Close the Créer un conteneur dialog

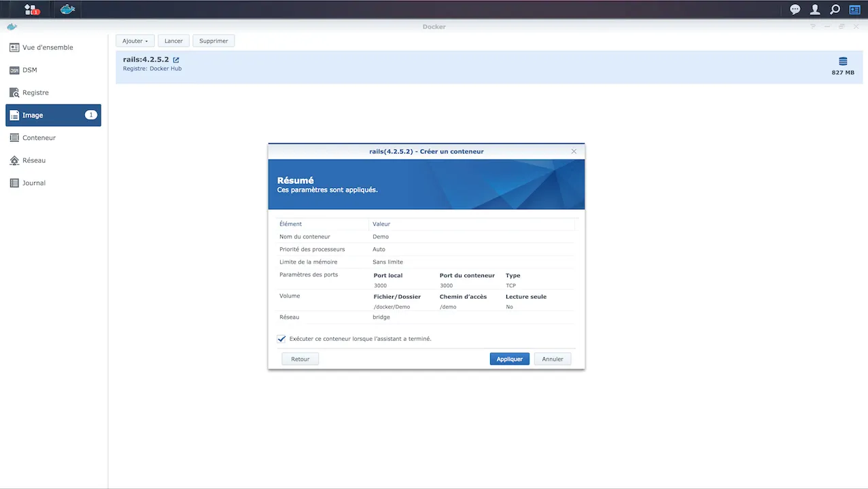574,151
